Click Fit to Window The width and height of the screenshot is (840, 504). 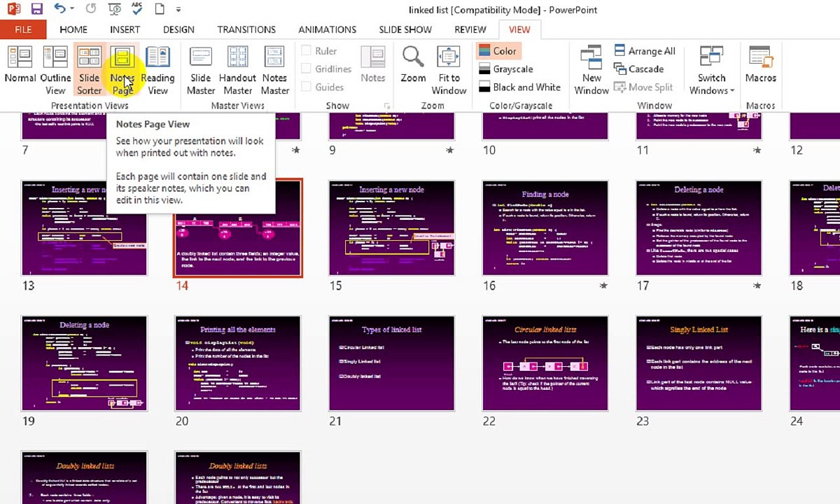[x=449, y=70]
